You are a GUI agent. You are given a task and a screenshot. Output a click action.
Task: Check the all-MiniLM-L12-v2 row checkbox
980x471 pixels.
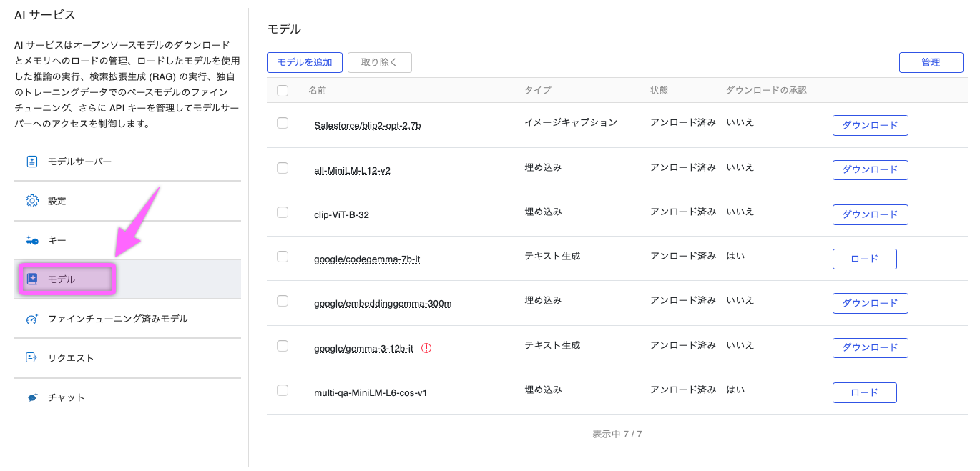coord(283,168)
